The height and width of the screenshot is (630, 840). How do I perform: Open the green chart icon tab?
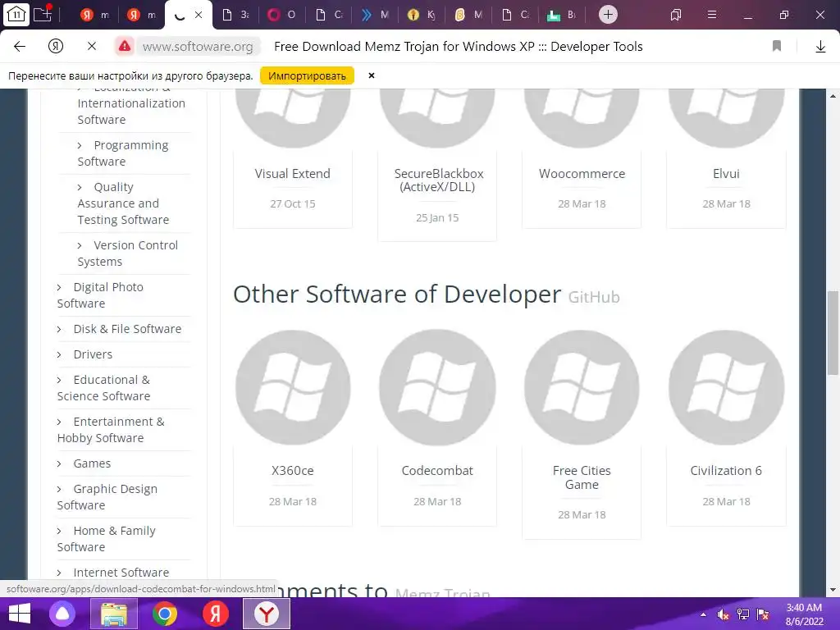point(561,15)
